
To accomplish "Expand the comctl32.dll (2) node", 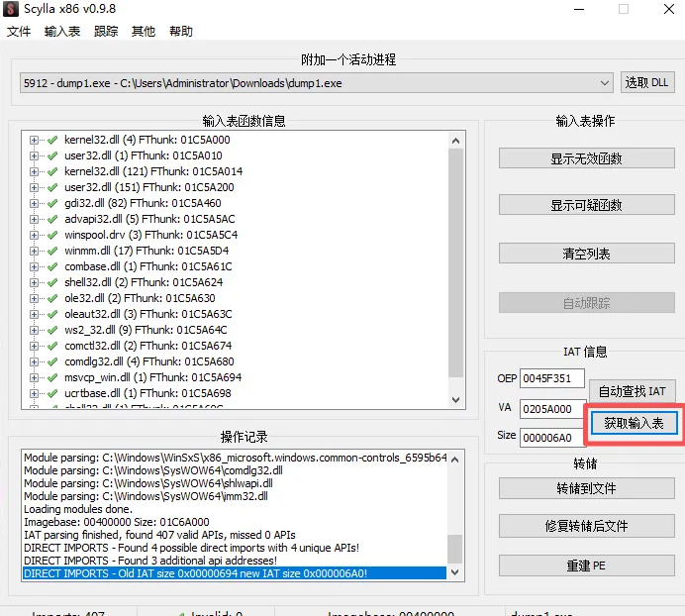I will pyautogui.click(x=34, y=347).
